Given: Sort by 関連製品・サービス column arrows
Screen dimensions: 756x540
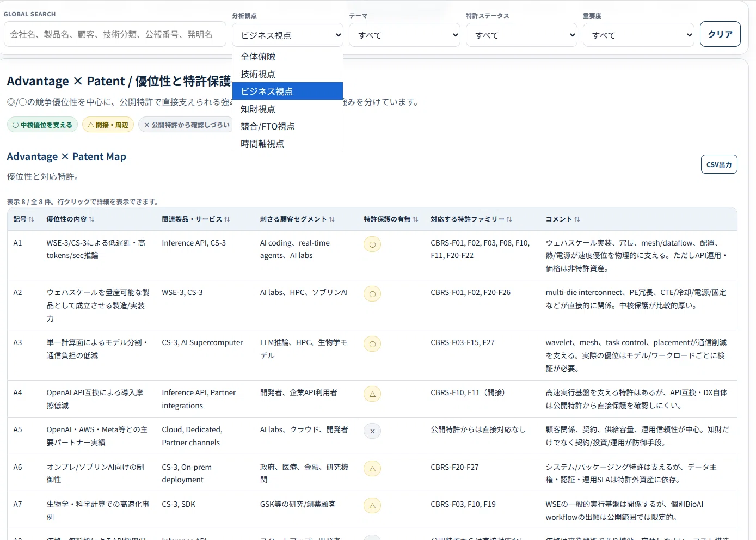Looking at the screenshot, I should click(227, 219).
